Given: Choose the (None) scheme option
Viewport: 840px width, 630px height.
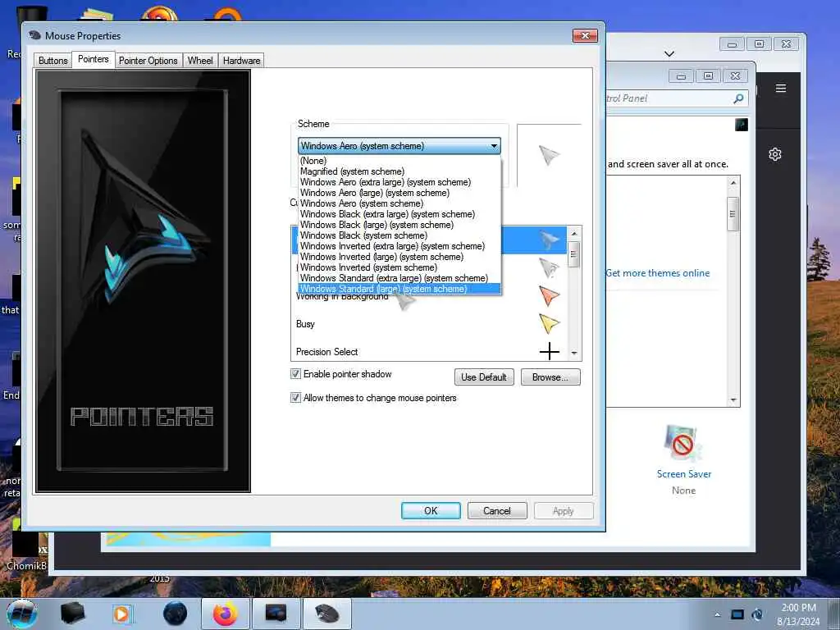Looking at the screenshot, I should tap(399, 161).
